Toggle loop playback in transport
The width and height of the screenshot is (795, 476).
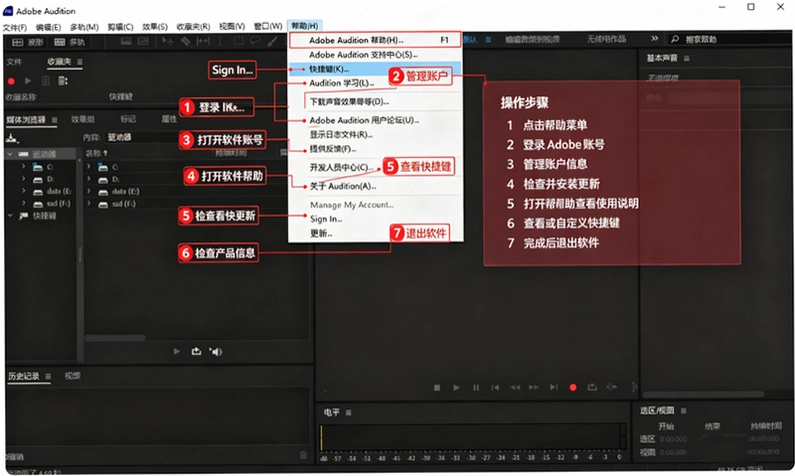pyautogui.click(x=592, y=387)
